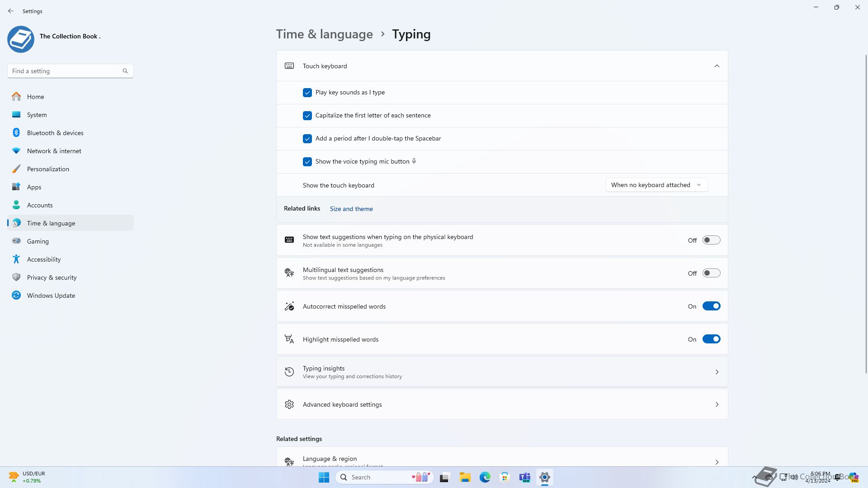868x488 pixels.
Task: Click the Bluetooth & devices icon
Action: (x=16, y=133)
